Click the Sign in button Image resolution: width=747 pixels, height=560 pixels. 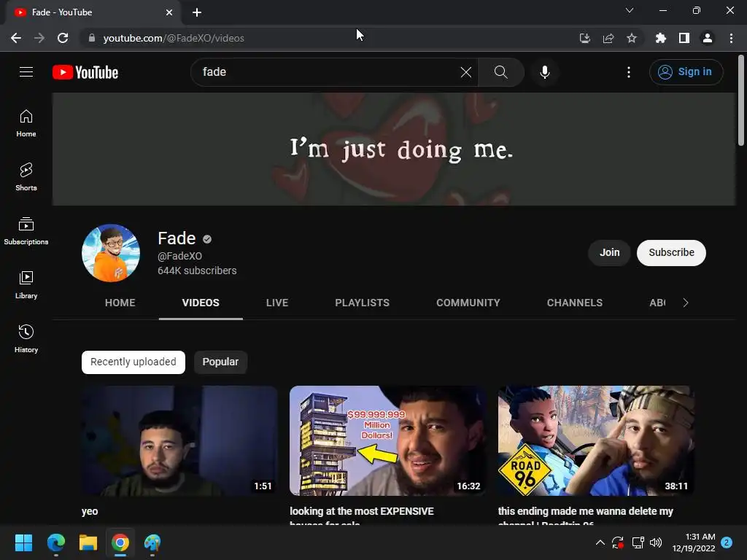686,72
